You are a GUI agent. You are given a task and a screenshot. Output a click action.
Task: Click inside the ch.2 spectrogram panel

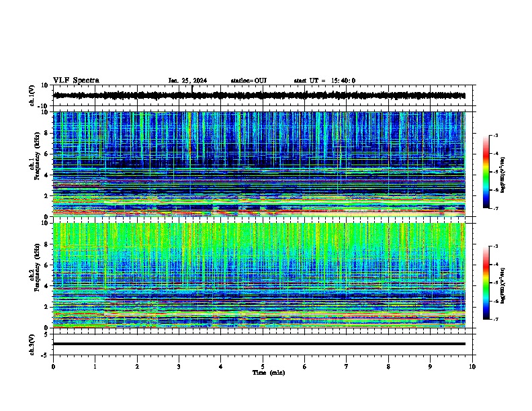pyautogui.click(x=259, y=275)
